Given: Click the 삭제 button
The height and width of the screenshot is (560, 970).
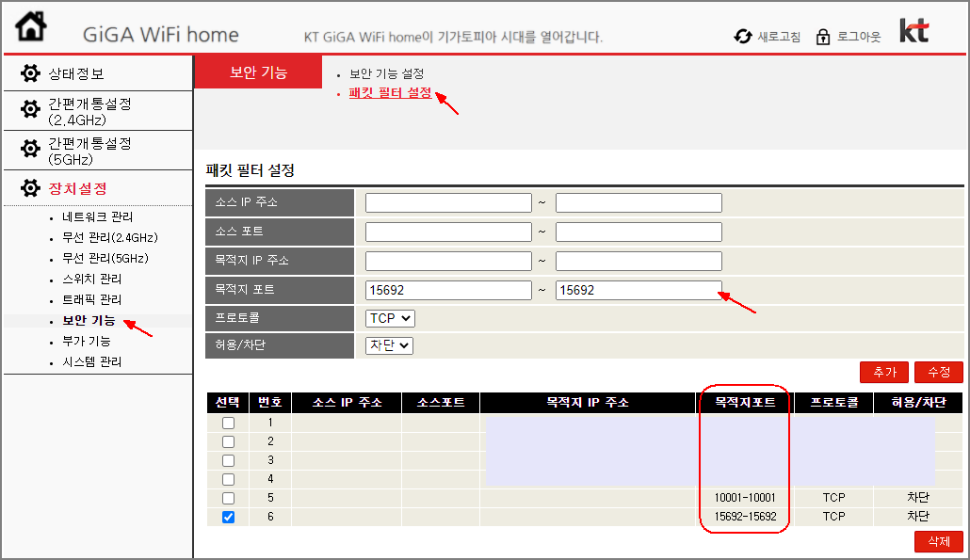Looking at the screenshot, I should pos(938,541).
